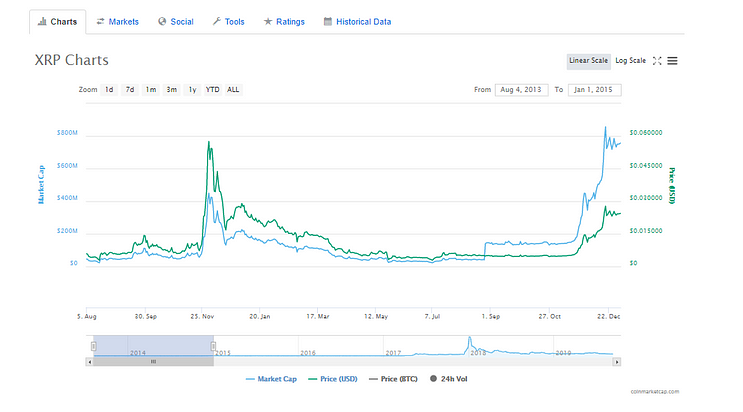This screenshot has width=743, height=412.
Task: Open the Charts tab
Action: coord(57,22)
